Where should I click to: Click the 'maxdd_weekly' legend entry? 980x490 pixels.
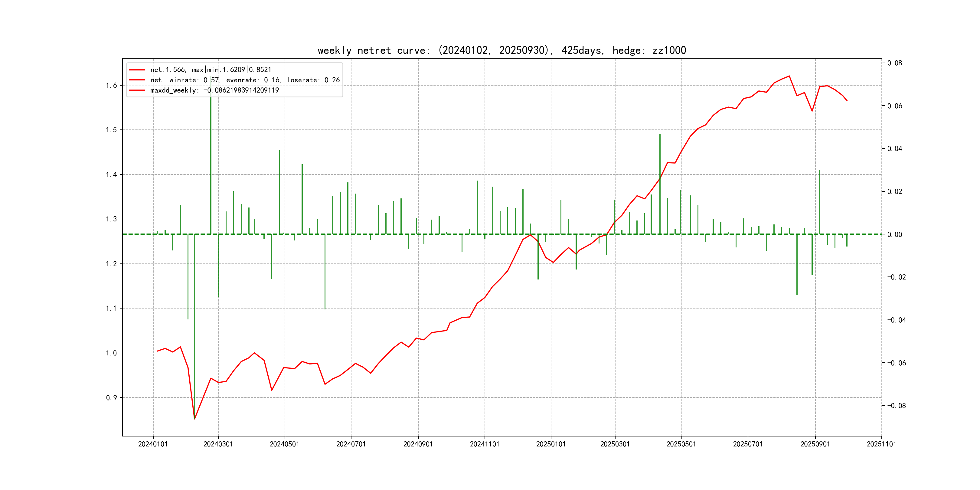[214, 90]
